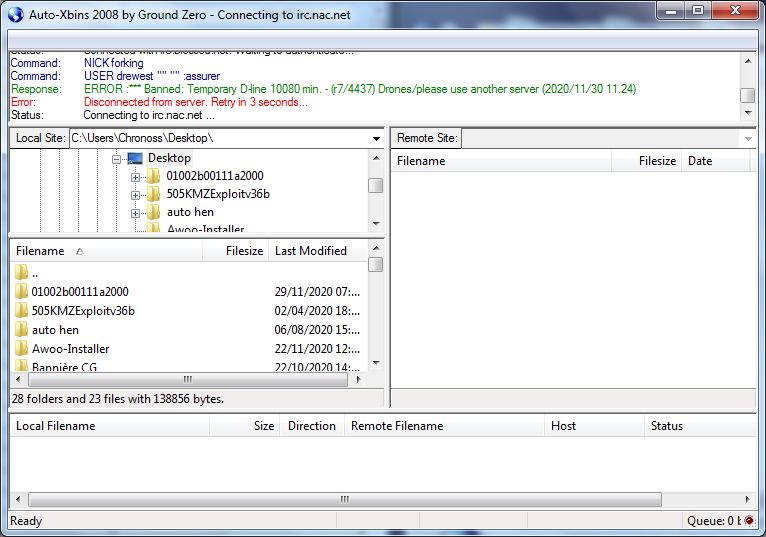Sort local files by Filename column
Screen dimensions: 766x537
[106, 251]
